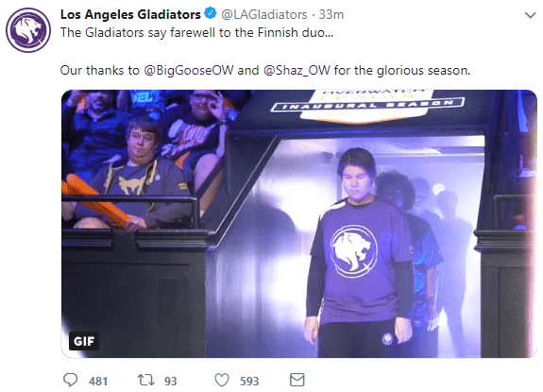Screen dimensions: 543x392
Task: Click the tweet text about Finnish duo
Action: click(196, 32)
